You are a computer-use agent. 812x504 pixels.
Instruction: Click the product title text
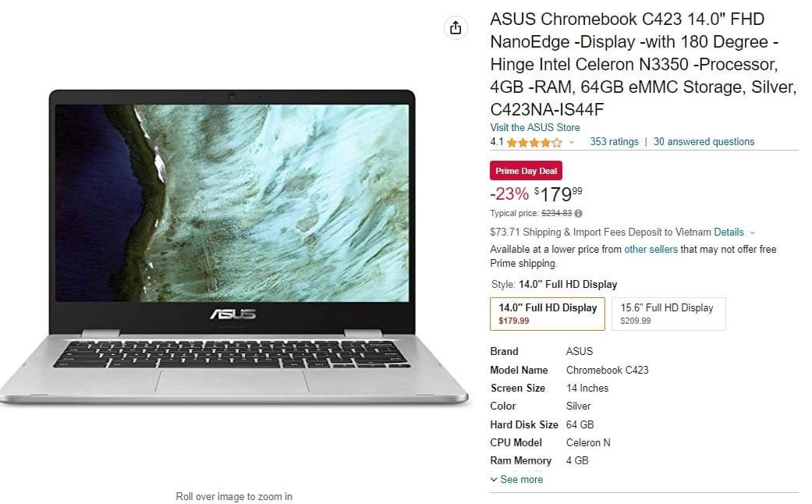pyautogui.click(x=644, y=64)
